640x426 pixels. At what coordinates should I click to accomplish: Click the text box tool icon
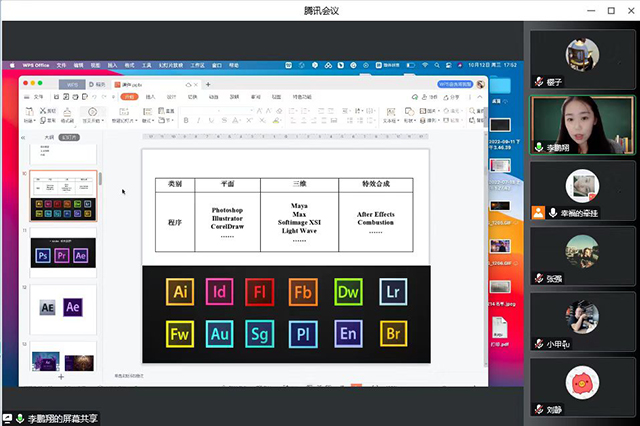coord(391,111)
